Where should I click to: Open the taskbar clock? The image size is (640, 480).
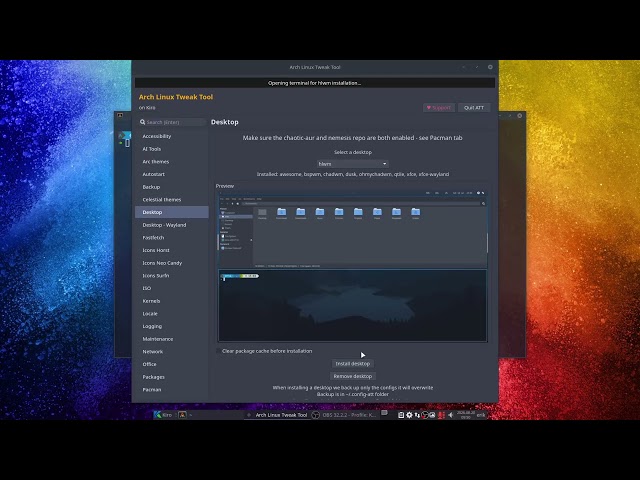coord(466,415)
